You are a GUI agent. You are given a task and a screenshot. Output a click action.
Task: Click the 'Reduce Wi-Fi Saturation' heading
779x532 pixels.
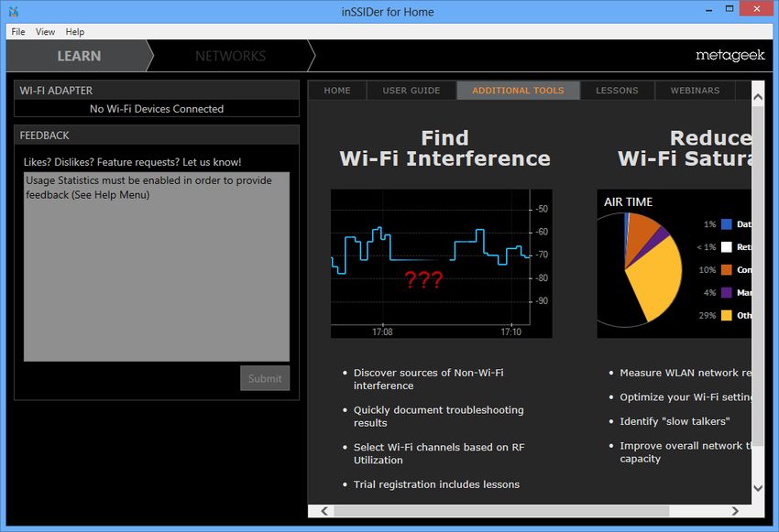[685, 148]
